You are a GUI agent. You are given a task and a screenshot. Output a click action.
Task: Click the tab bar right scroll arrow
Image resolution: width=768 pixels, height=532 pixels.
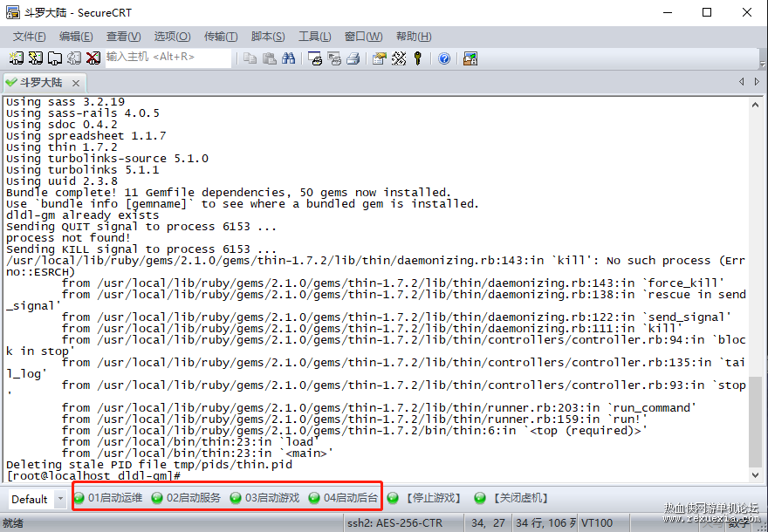758,82
